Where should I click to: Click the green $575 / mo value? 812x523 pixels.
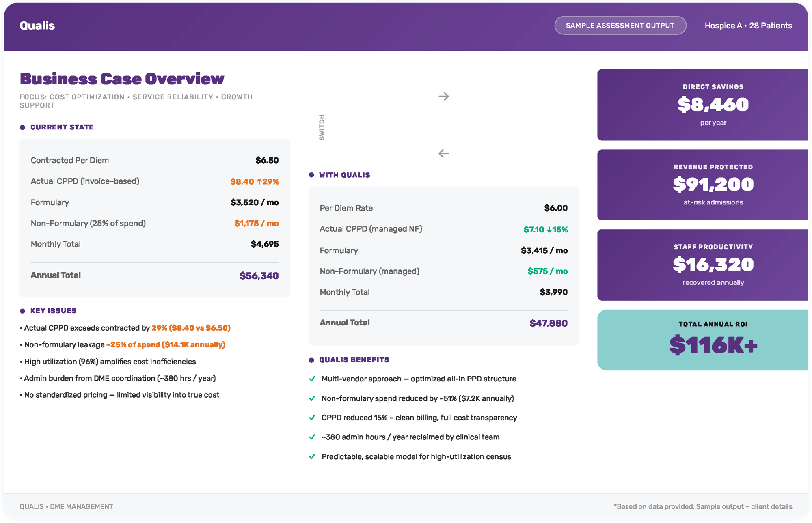click(x=548, y=271)
